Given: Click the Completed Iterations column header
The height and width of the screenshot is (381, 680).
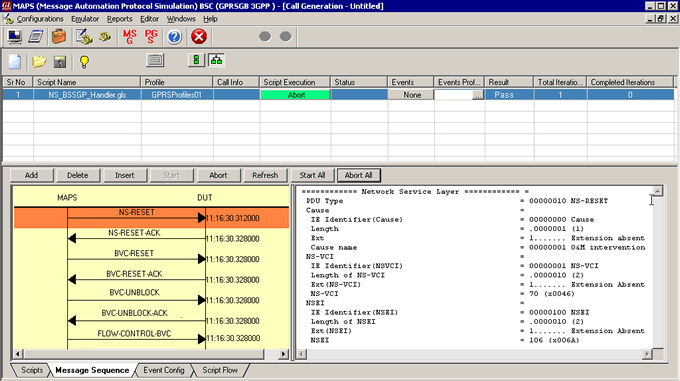Looking at the screenshot, I should (630, 82).
